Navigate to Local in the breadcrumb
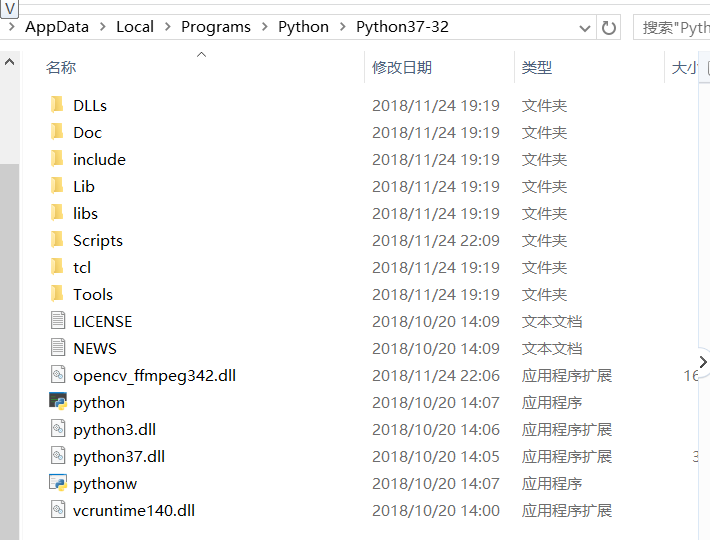Screen dimensions: 710x540 coord(135,27)
